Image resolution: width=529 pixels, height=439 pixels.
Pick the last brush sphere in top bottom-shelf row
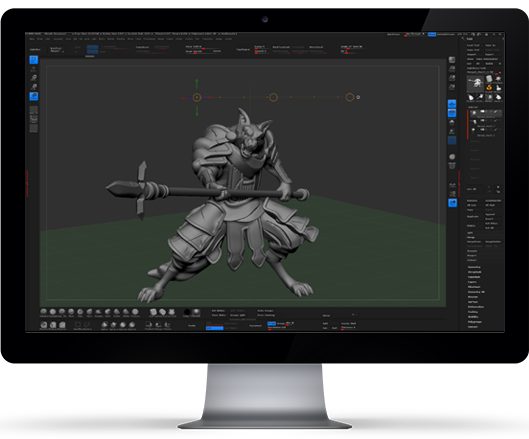click(x=135, y=312)
